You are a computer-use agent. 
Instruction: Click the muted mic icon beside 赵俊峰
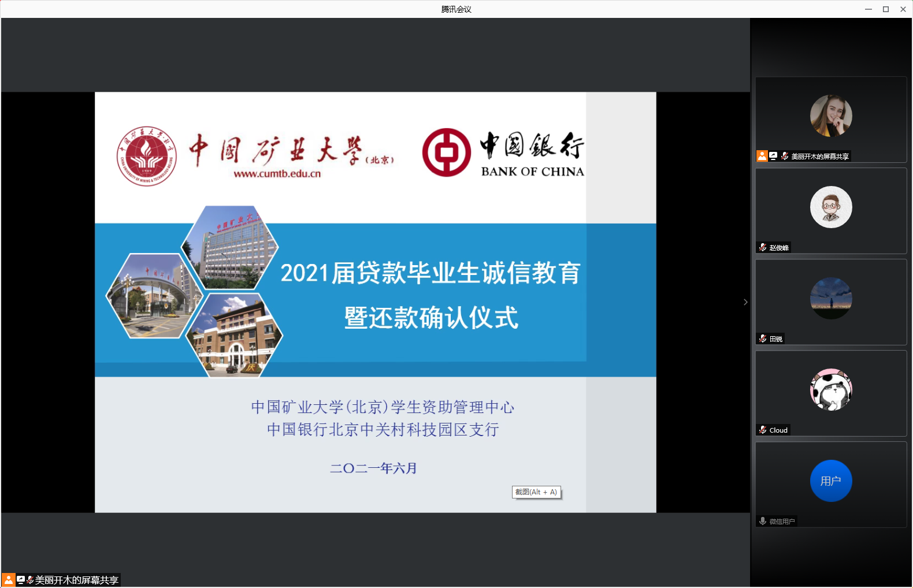click(763, 247)
